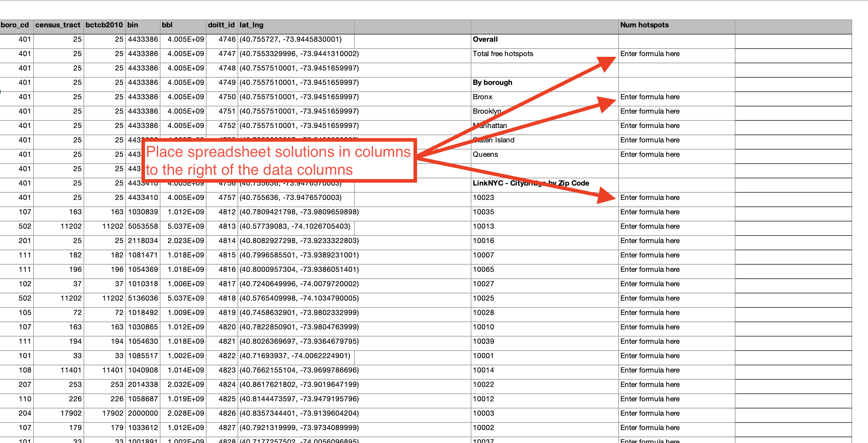The image size is (868, 443).
Task: Select formula cell in the Manhattan row
Action: click(x=677, y=128)
